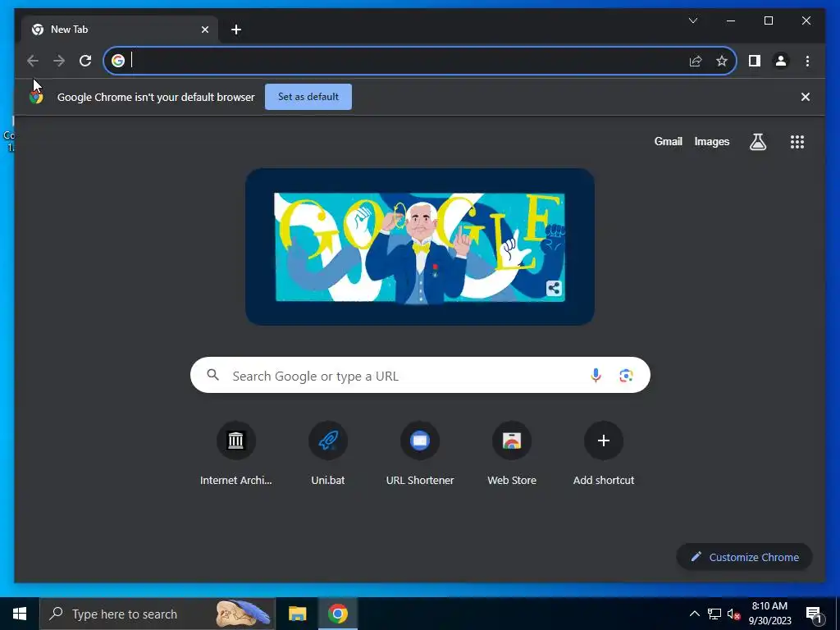Click the Search Google or type a URL box

coord(420,376)
